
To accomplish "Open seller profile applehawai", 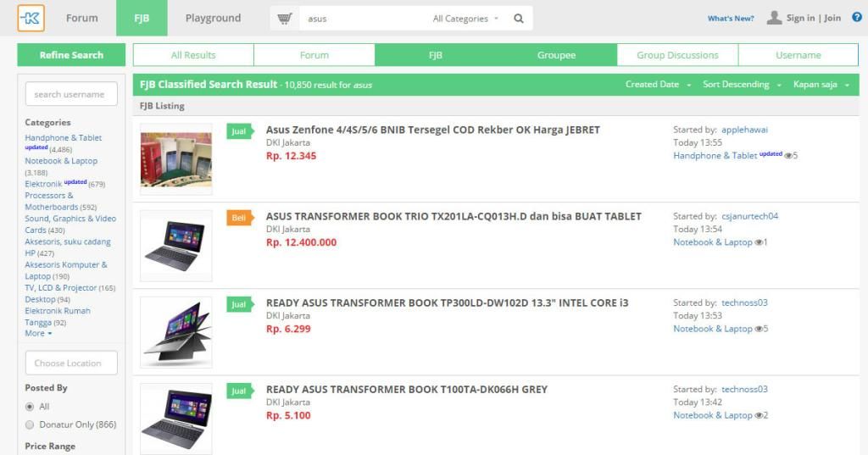I will (x=744, y=130).
